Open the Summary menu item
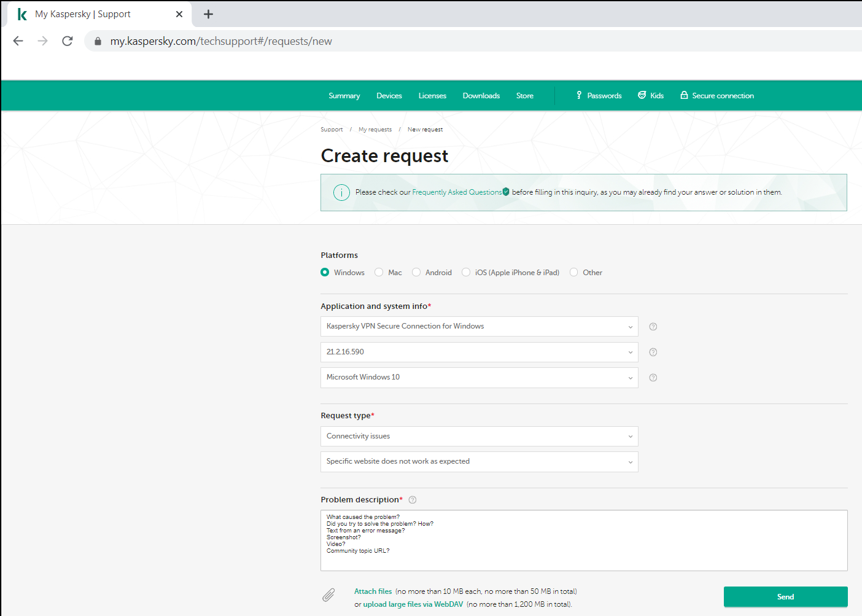The width and height of the screenshot is (862, 616). click(344, 96)
